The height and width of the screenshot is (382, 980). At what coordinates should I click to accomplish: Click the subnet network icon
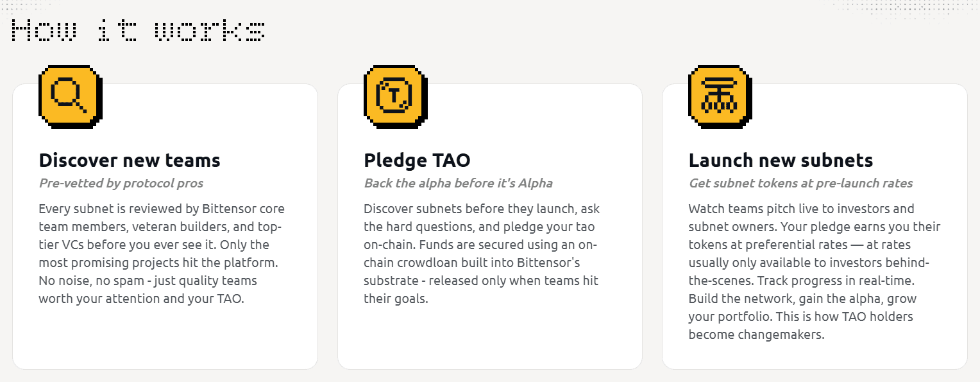[x=718, y=95]
